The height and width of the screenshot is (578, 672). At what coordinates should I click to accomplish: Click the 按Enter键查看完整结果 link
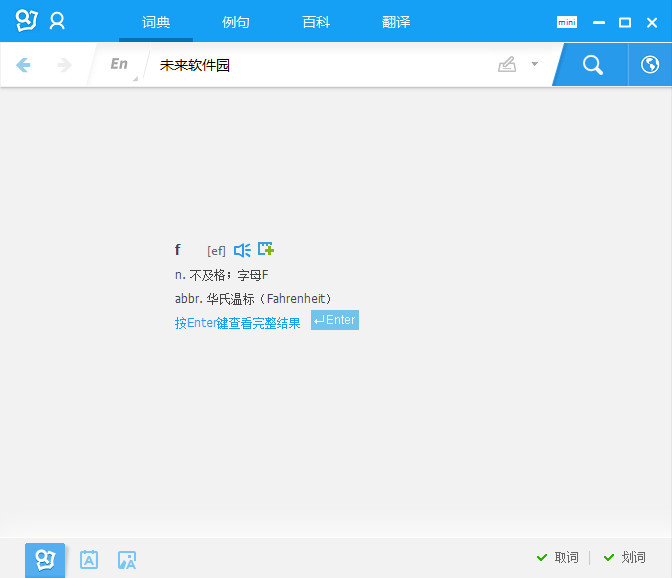coord(237,323)
